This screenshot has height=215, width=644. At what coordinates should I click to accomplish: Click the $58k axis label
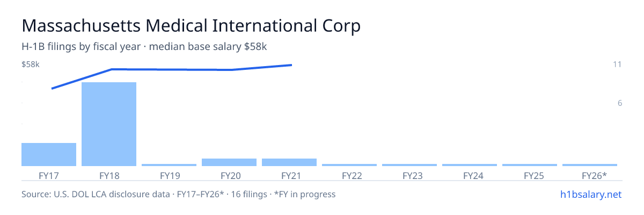tap(31, 64)
